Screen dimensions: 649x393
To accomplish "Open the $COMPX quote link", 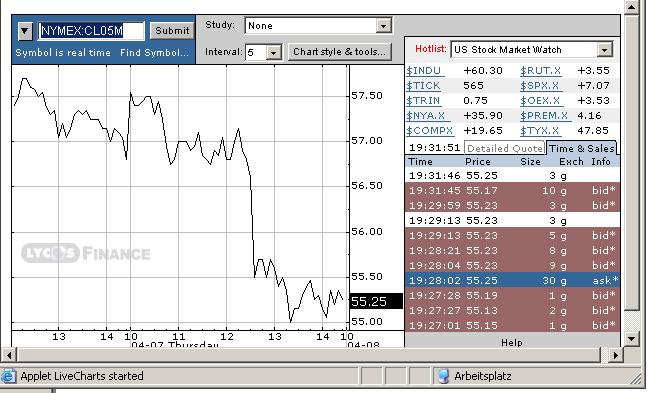I will [x=430, y=130].
